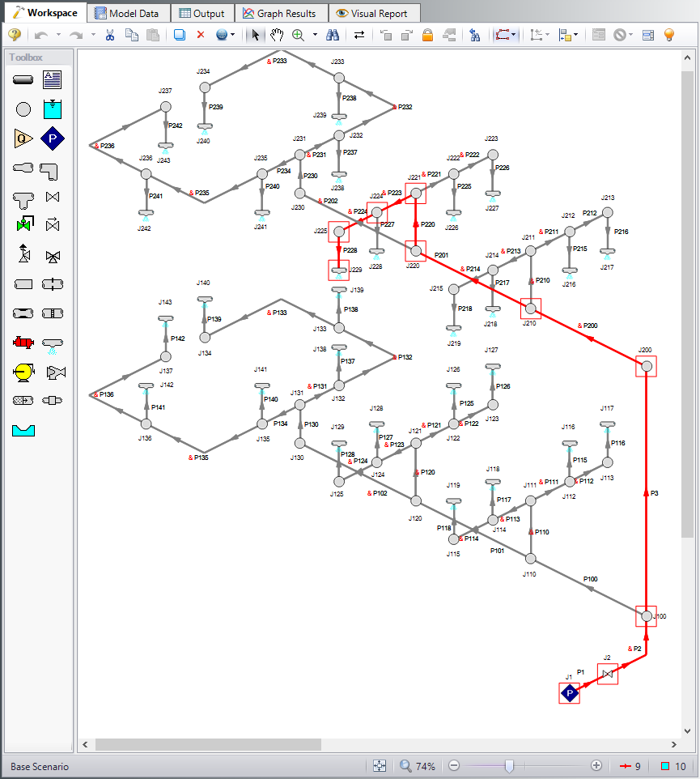Expand the globe icon dropdown arrow

(x=233, y=35)
